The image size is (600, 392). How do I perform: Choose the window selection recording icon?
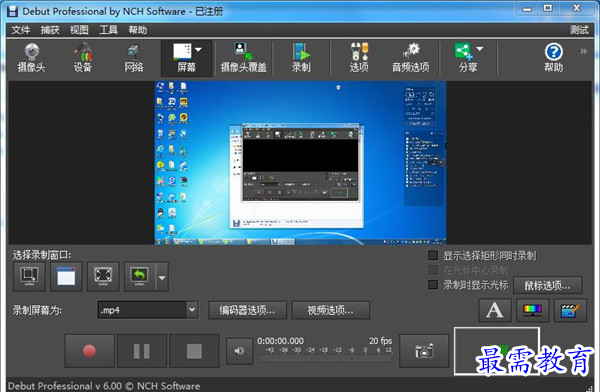(x=66, y=276)
